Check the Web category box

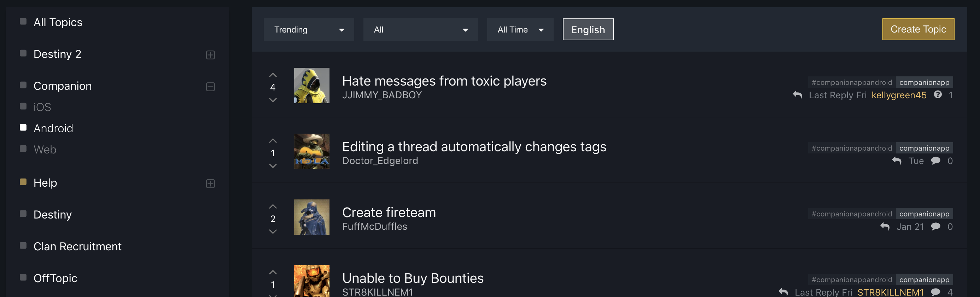[x=23, y=149]
